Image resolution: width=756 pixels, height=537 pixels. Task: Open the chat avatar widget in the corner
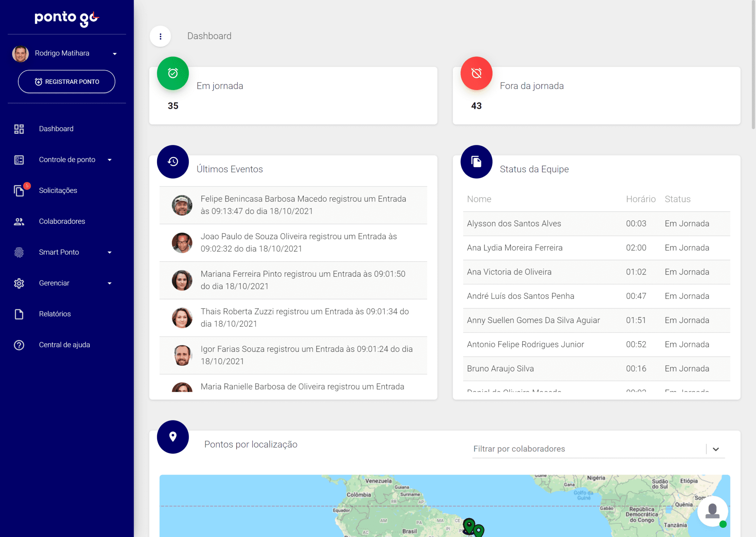click(x=712, y=511)
